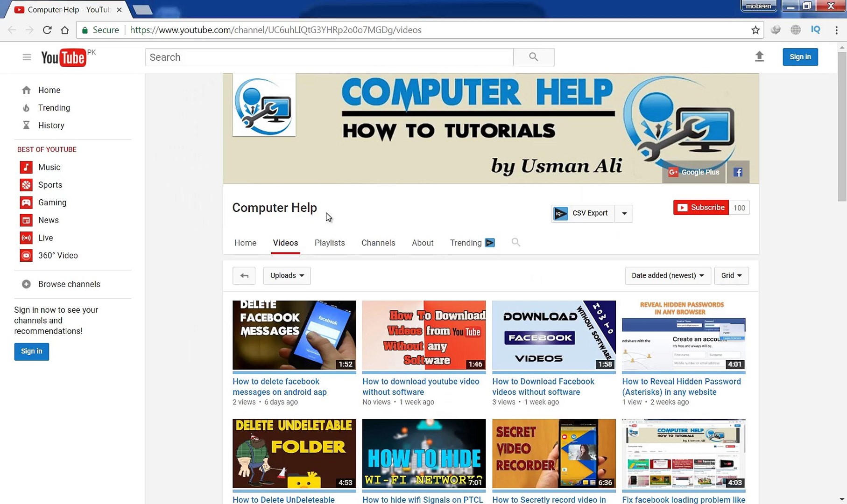The image size is (847, 504).
Task: Click the Facebook icon on the banner
Action: pyautogui.click(x=738, y=172)
